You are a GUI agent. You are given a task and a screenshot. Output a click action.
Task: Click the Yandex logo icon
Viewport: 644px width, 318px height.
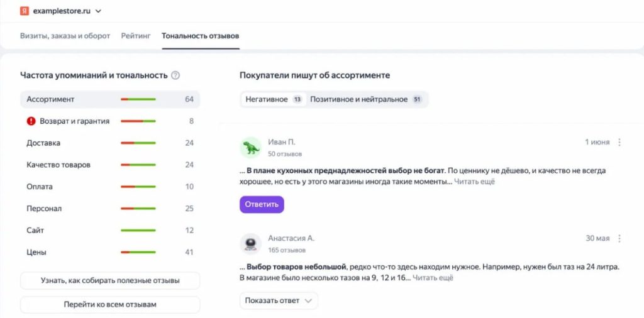[24, 11]
